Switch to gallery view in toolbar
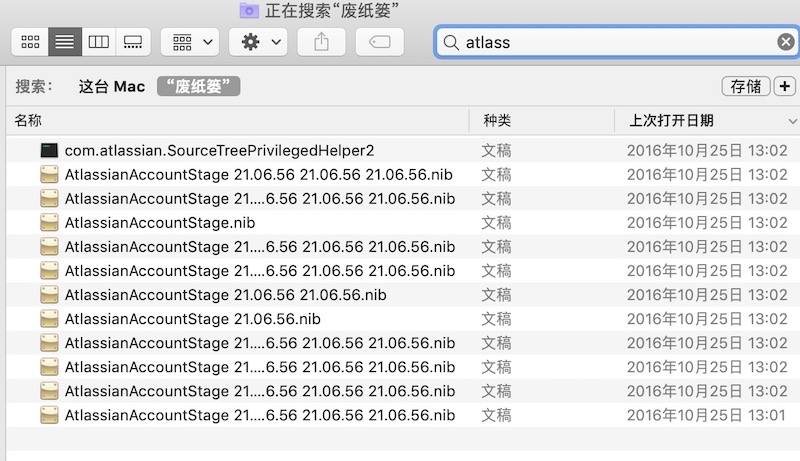800x461 pixels. coord(133,42)
